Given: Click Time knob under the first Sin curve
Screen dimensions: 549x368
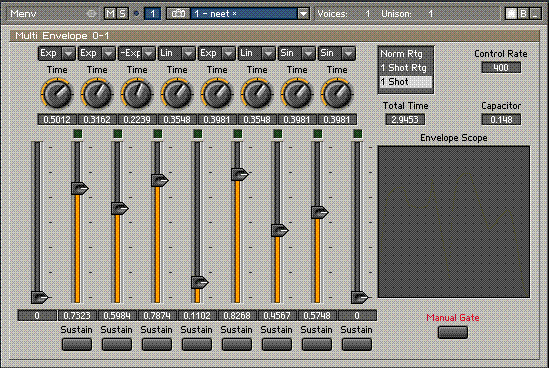Looking at the screenshot, I should coord(296,93).
